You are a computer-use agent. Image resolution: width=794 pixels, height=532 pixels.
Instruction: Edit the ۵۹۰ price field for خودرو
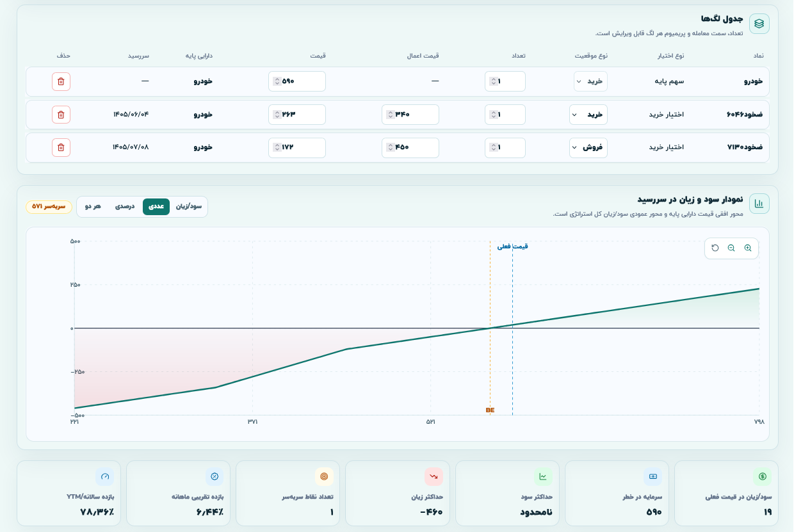tap(297, 81)
